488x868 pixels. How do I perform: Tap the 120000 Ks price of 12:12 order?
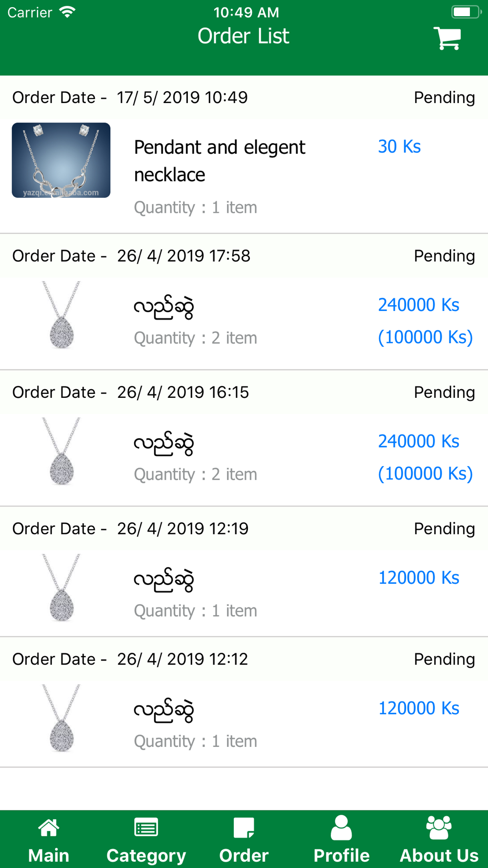pyautogui.click(x=419, y=708)
